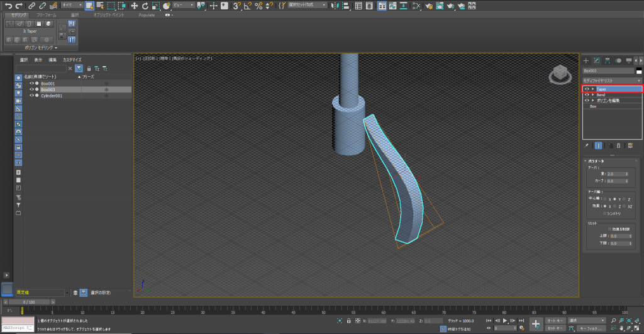This screenshot has height=334, width=644.
Task: Toggle visibility eye of Cylinder001
Action: (x=31, y=96)
